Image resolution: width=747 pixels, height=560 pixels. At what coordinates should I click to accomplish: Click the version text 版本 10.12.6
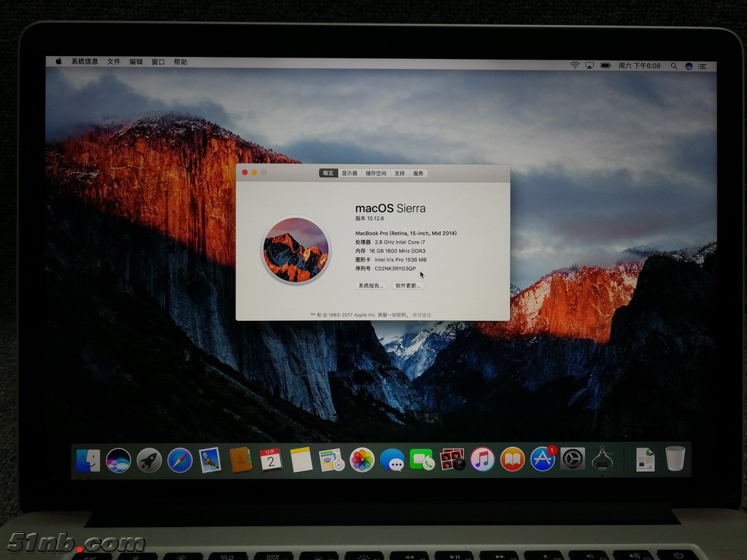point(369,219)
